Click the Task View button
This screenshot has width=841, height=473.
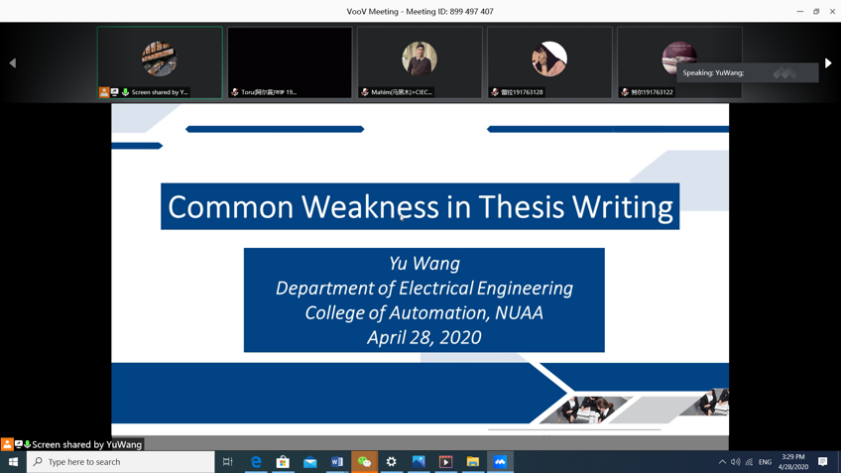click(x=228, y=462)
